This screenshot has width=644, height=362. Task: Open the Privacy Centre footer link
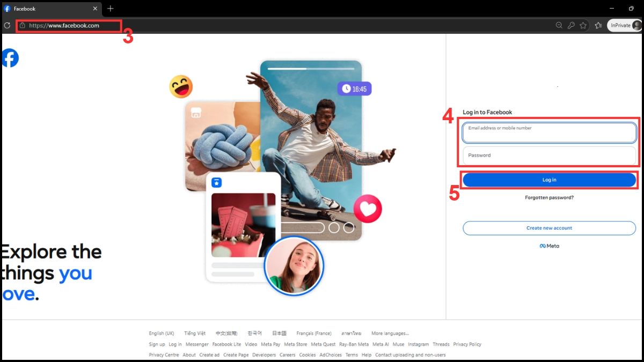point(164,355)
